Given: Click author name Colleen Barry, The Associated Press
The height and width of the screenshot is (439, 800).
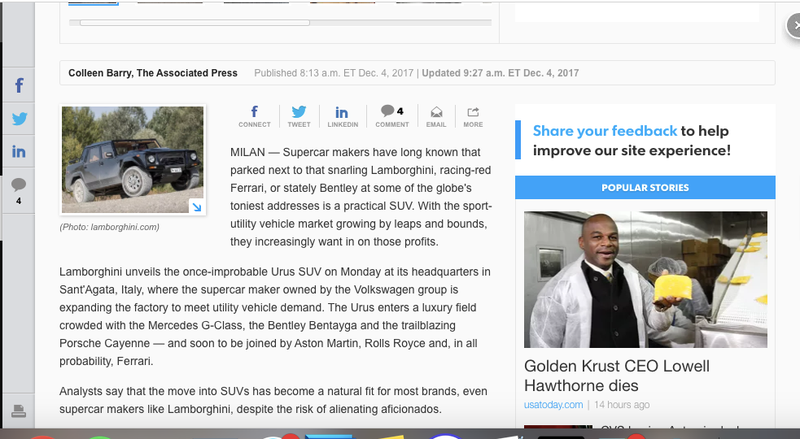Looking at the screenshot, I should click(153, 73).
